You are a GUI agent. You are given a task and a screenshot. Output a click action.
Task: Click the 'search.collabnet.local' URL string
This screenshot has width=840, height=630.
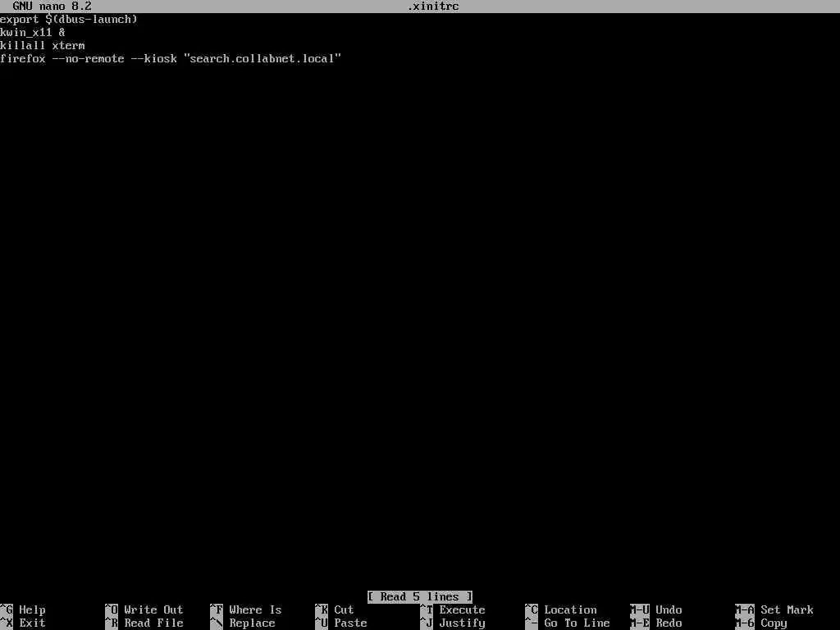tap(262, 58)
